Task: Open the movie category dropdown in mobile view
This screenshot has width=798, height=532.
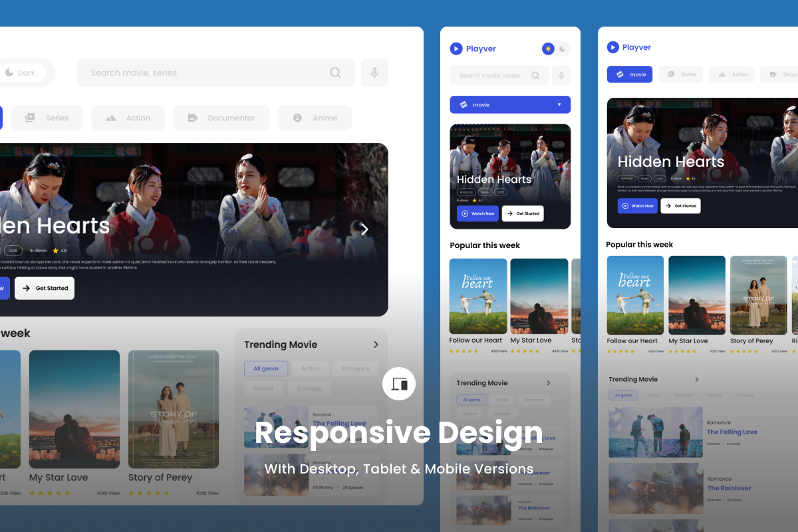Action: [510, 104]
